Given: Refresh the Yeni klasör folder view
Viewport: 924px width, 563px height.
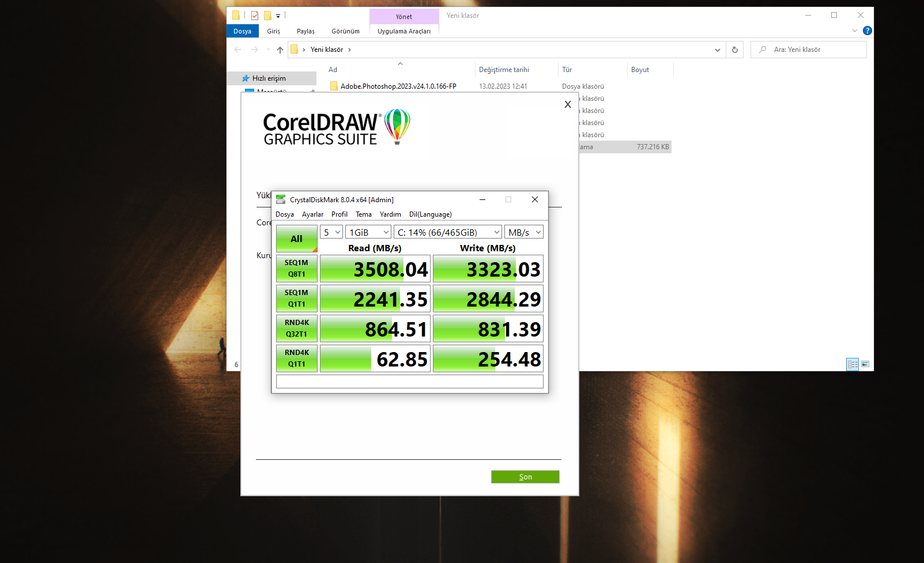Looking at the screenshot, I should click(735, 50).
